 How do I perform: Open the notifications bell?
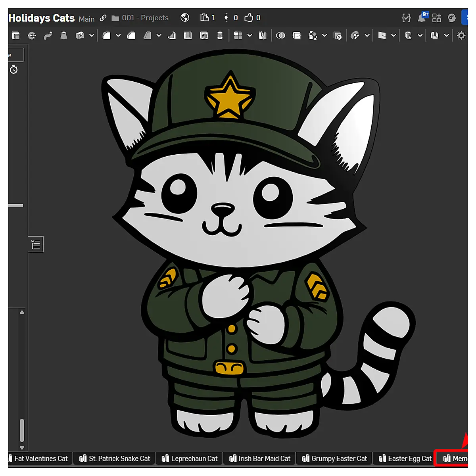[x=422, y=17]
